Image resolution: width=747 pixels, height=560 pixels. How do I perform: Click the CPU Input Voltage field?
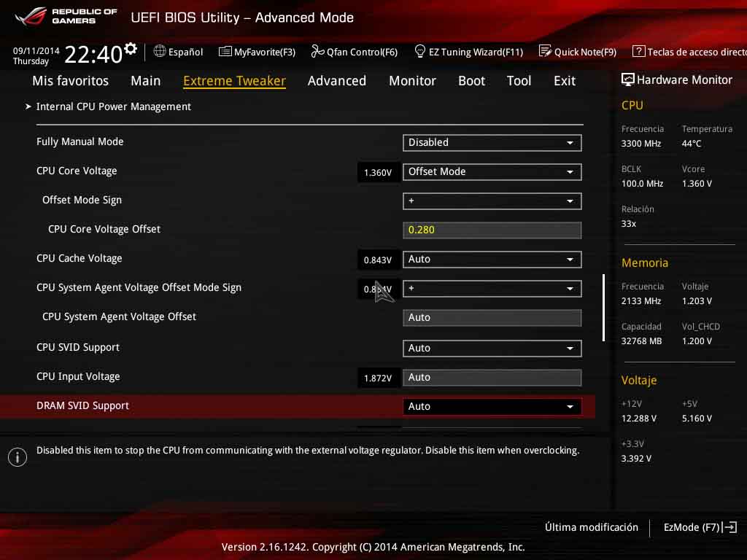pyautogui.click(x=492, y=377)
